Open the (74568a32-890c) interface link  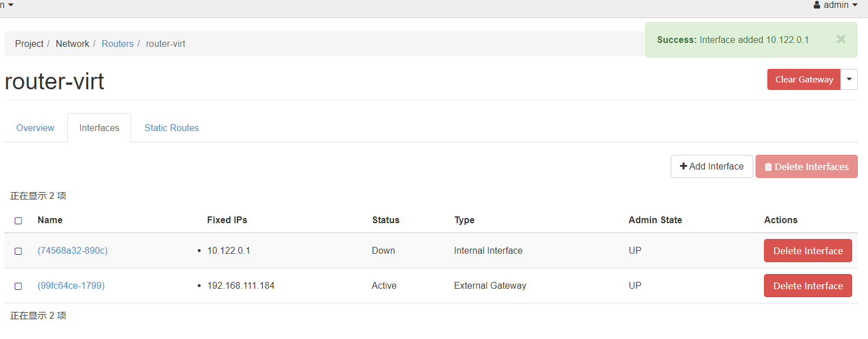(72, 250)
